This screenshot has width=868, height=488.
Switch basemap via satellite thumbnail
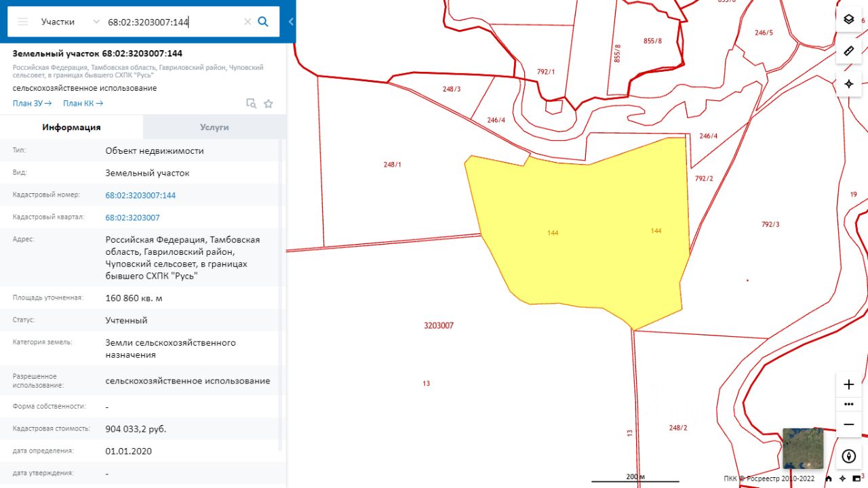803,448
